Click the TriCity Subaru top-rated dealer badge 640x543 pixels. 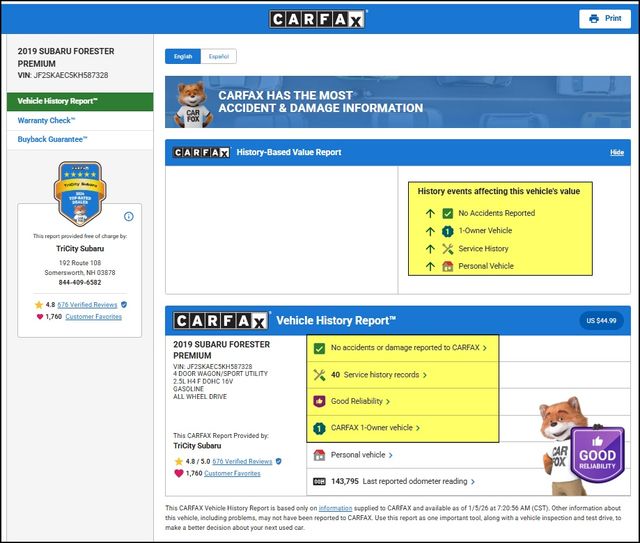point(79,195)
